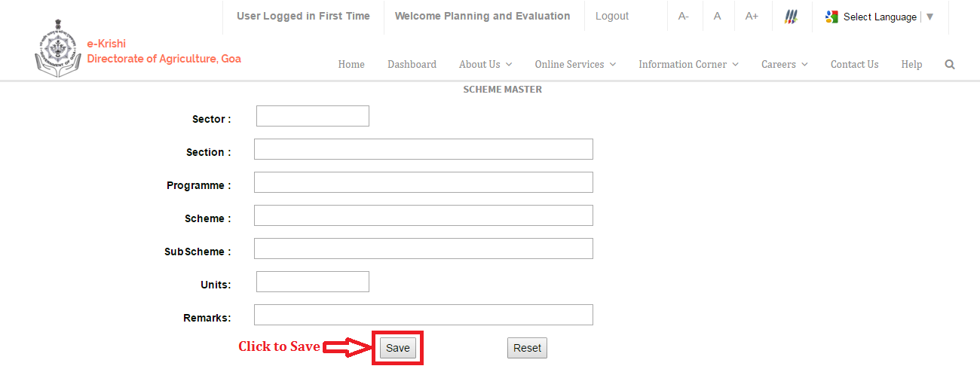Select the SubScheme input field

pyautogui.click(x=424, y=249)
